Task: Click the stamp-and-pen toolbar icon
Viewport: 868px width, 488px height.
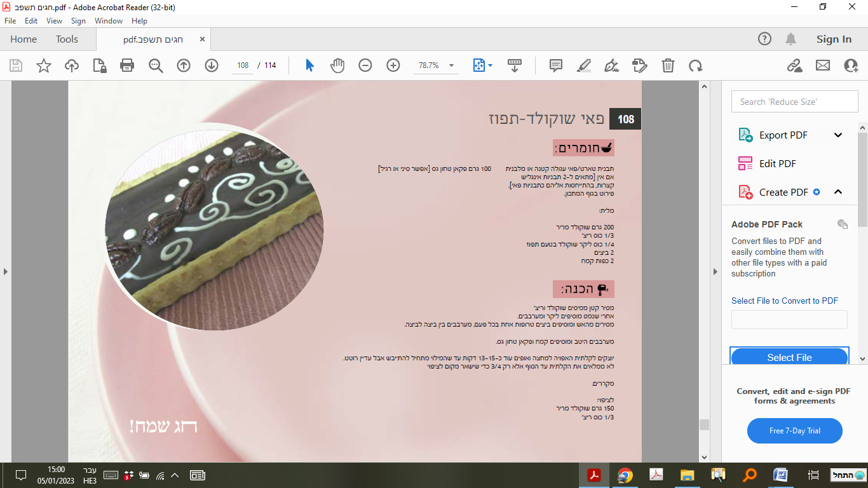Action: [x=639, y=65]
